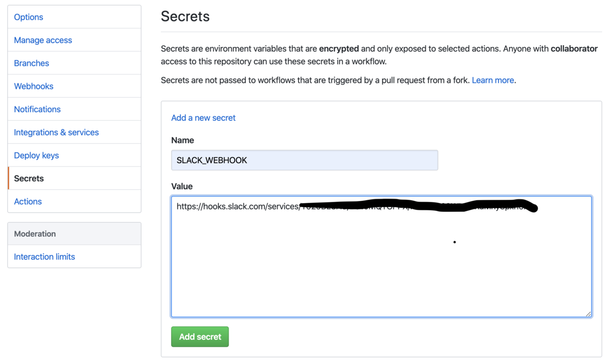
Task: Go to Manage access settings
Action: tap(43, 40)
